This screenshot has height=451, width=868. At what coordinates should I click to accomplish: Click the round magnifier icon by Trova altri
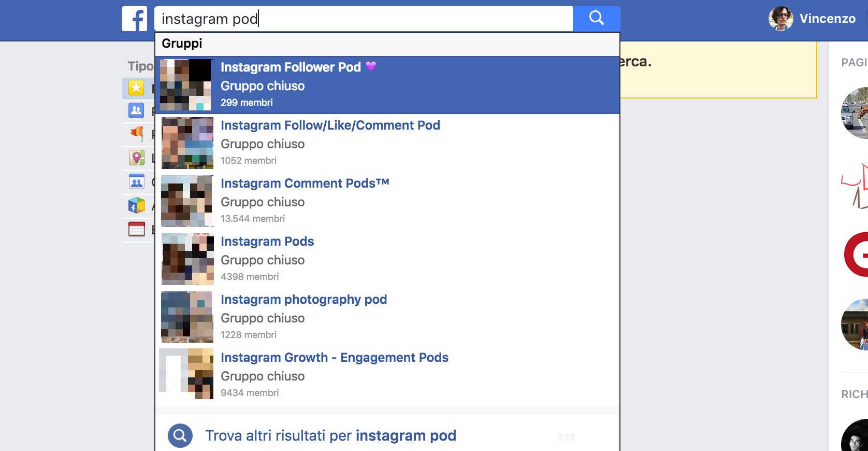click(x=180, y=436)
